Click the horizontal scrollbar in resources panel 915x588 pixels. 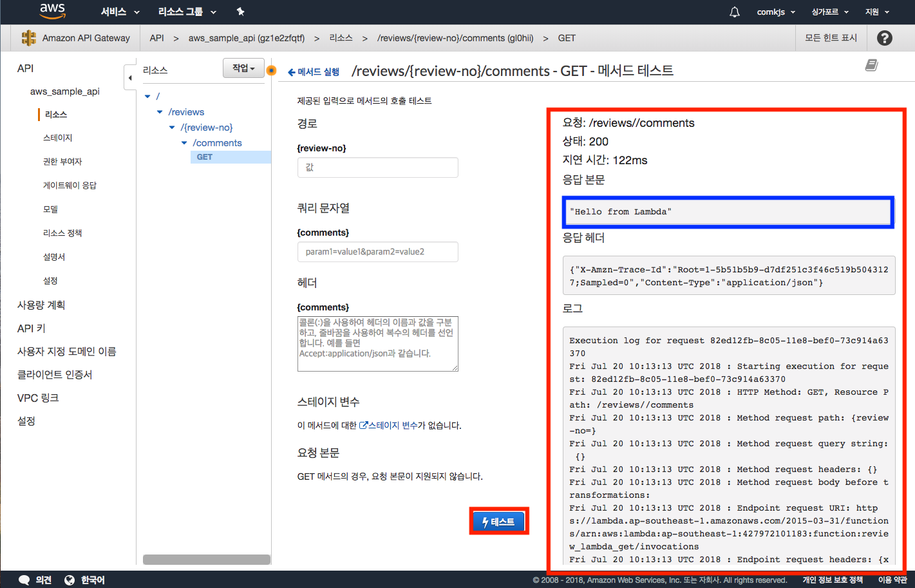pyautogui.click(x=206, y=560)
